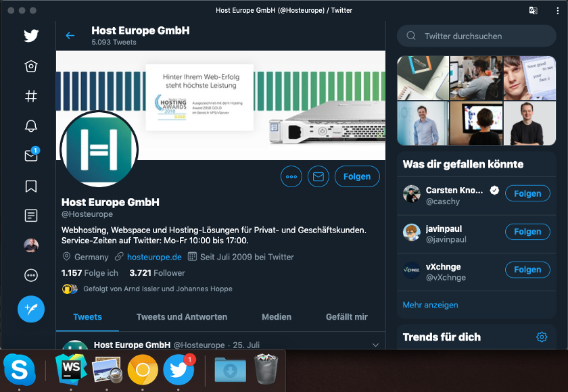Viewport: 568px width, 392px height.
Task: Open More options circle in sidebar
Action: pyautogui.click(x=31, y=275)
